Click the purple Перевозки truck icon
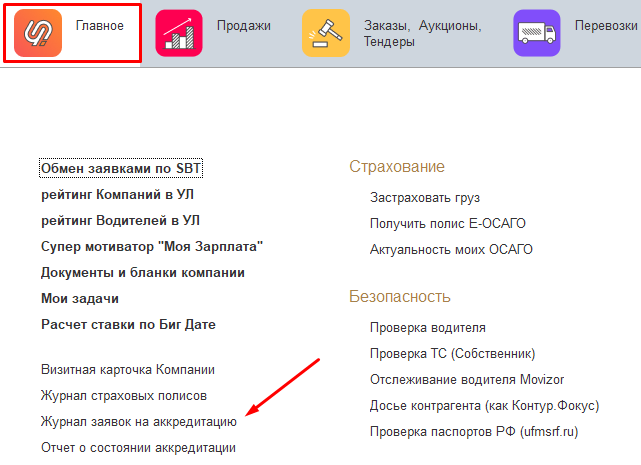641x465 pixels. [x=537, y=33]
